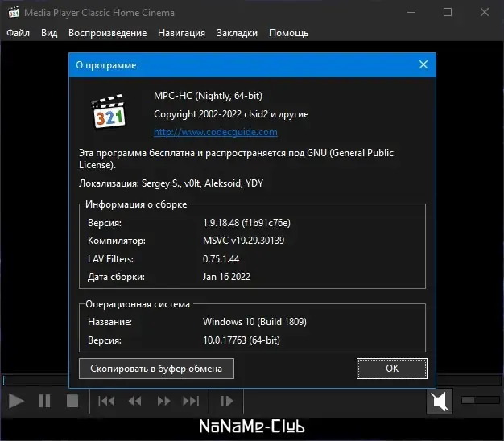The image size is (504, 441).
Task: Click the Компилятор: label
Action: 117,241
